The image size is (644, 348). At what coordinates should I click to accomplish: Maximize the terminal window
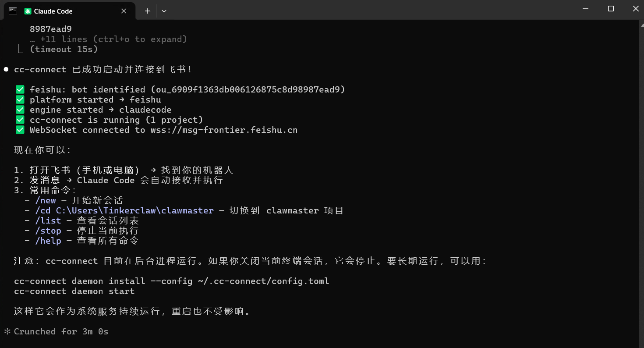click(x=611, y=9)
